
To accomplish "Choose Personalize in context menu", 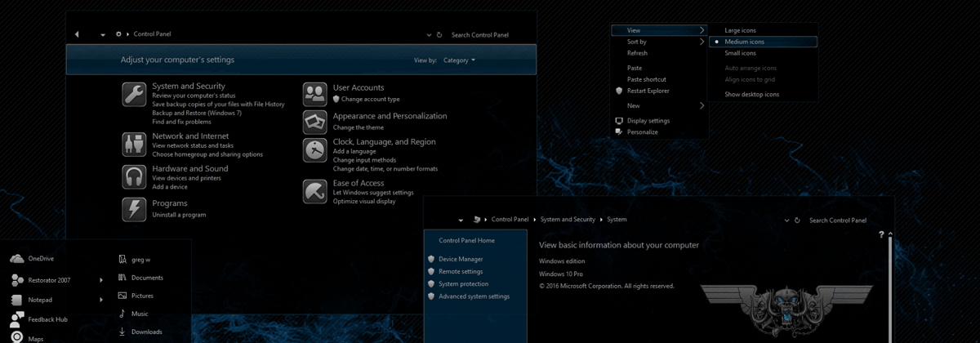I will [643, 131].
